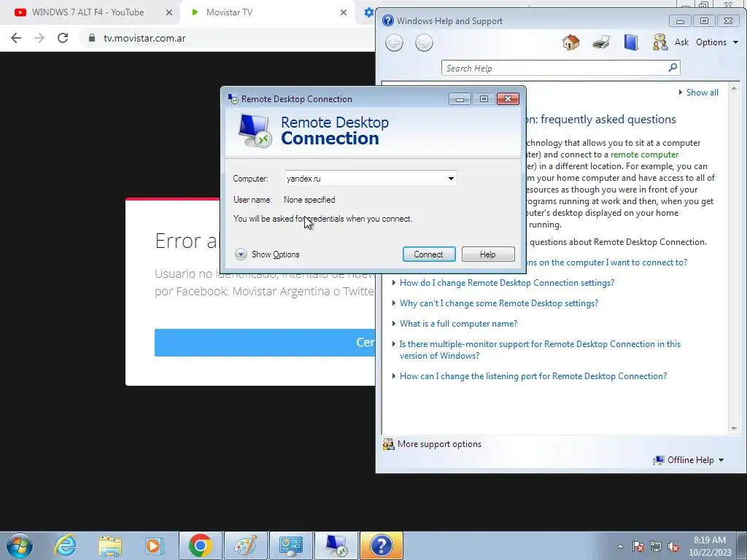Open Windows Media Player on taskbar
This screenshot has height=560, width=747.
point(155,545)
